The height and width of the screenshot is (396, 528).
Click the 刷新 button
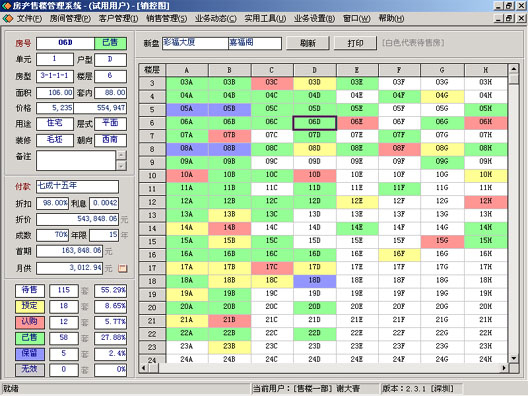pos(308,43)
